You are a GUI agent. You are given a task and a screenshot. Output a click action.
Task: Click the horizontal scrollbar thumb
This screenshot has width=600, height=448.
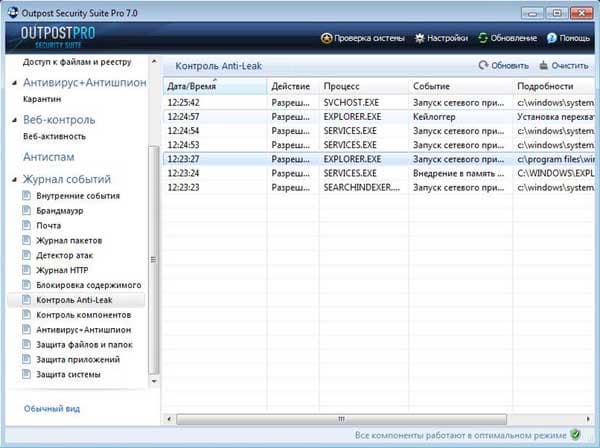tap(341, 419)
